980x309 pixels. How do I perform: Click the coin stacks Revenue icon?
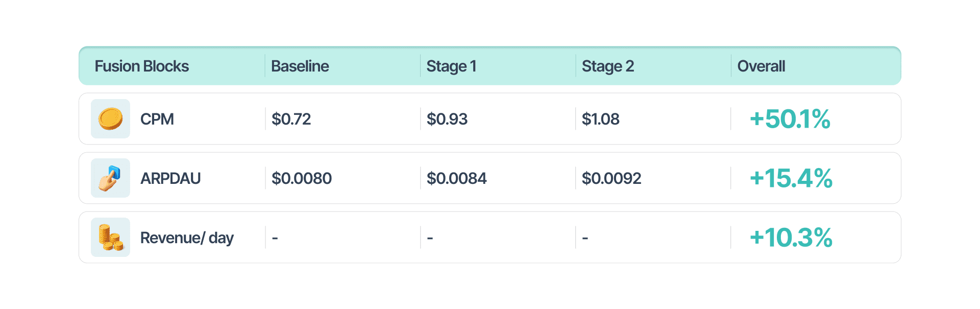tap(110, 237)
